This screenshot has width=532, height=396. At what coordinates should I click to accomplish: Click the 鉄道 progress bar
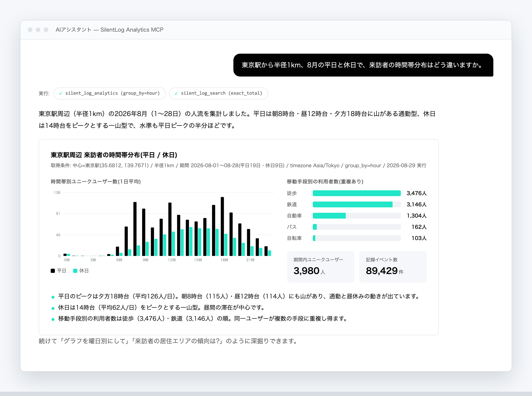pyautogui.click(x=357, y=204)
